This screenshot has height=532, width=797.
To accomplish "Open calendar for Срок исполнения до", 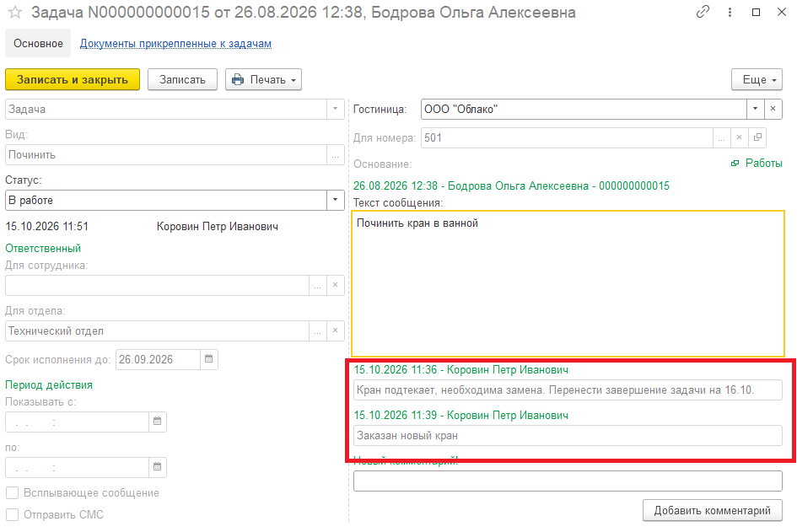I will click(208, 359).
